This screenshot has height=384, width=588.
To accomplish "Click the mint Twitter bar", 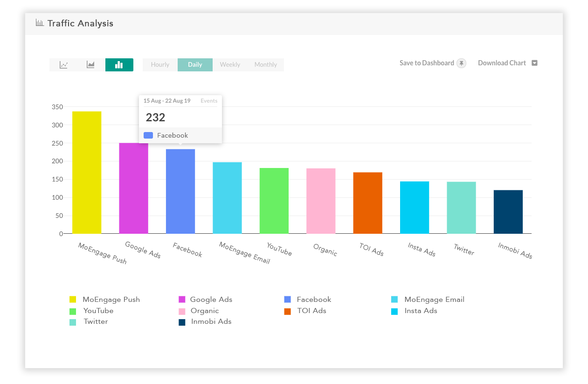I will click(461, 208).
